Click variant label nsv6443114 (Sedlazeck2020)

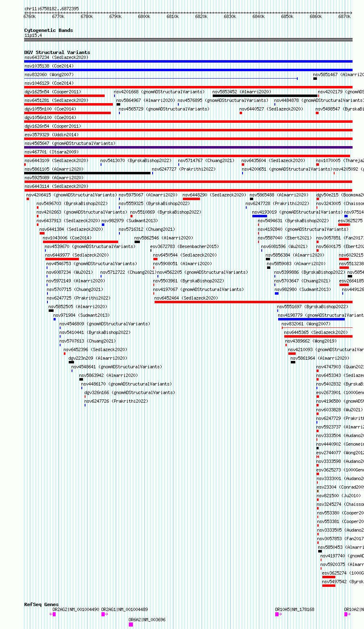(x=56, y=186)
